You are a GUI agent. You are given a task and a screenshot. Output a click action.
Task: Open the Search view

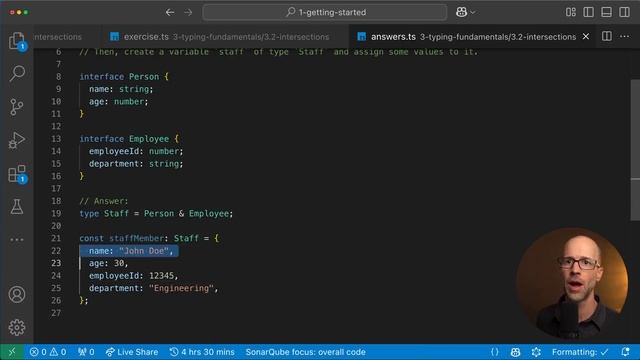[x=17, y=73]
